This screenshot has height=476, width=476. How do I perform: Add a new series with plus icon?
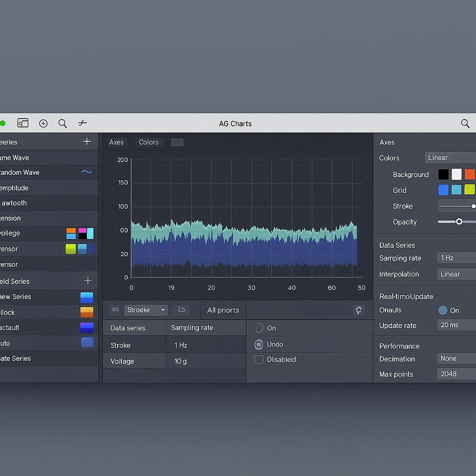87,141
